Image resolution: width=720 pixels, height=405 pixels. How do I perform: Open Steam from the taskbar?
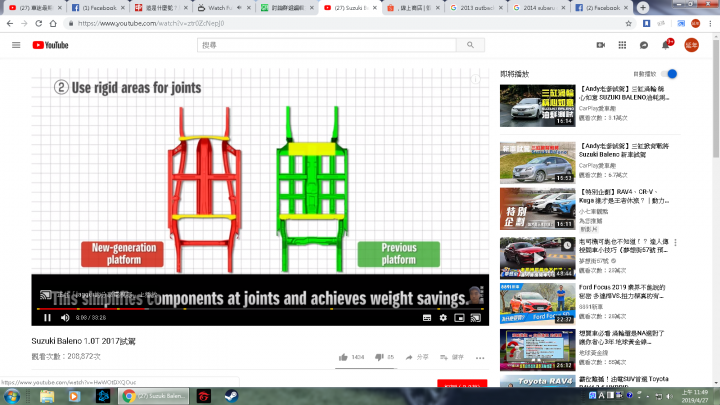pos(231,396)
